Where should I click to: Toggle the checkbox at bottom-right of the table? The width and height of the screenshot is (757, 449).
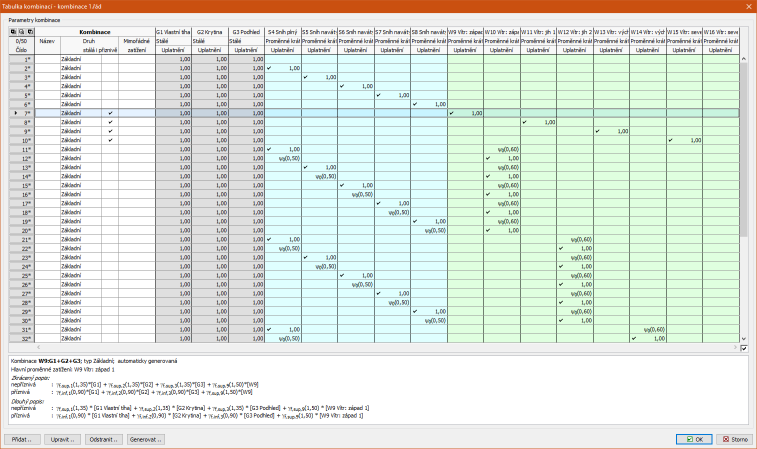(743, 348)
